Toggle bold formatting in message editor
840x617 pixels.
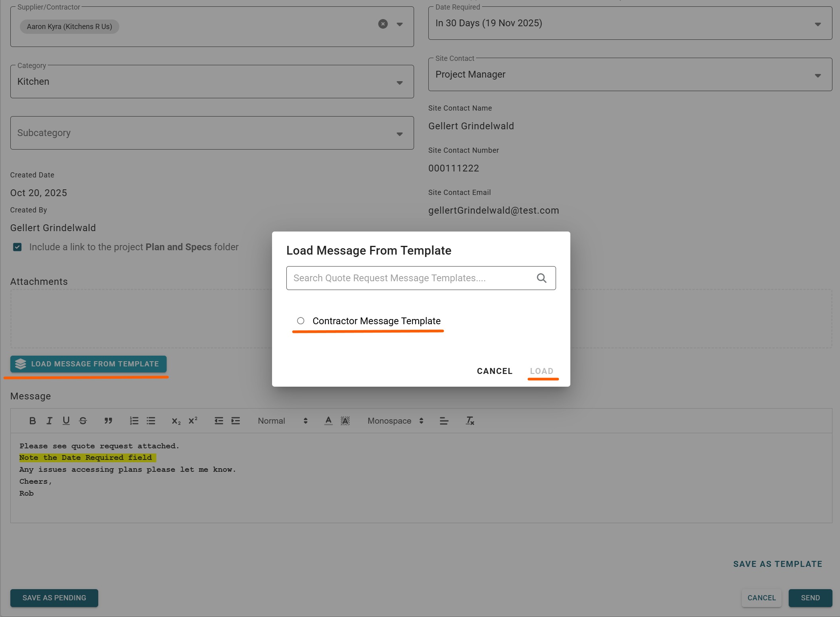point(33,420)
